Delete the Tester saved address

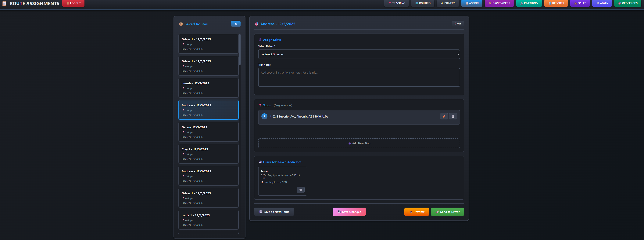[300, 190]
